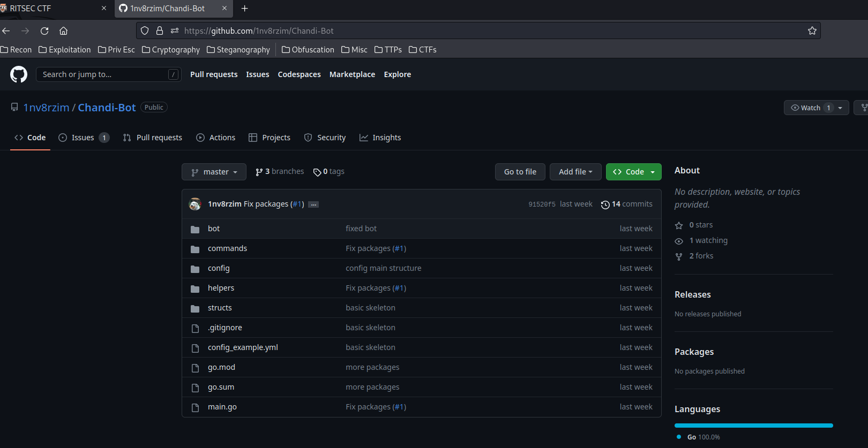
Task: Open the Insights tab
Action: point(380,138)
